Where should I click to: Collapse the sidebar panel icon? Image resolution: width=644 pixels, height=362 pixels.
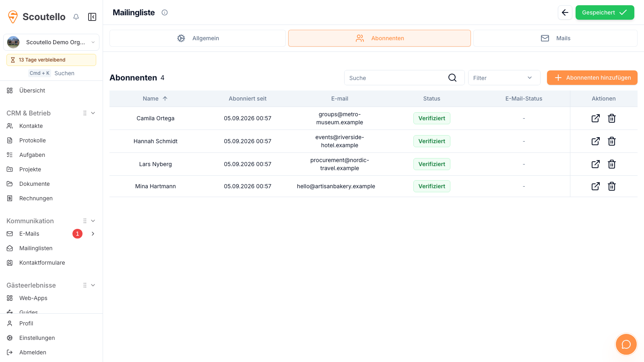[92, 17]
